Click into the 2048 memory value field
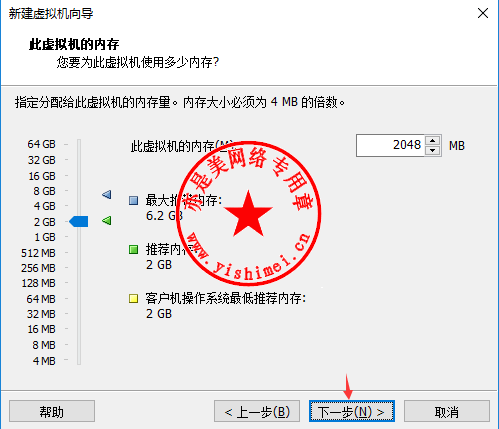The height and width of the screenshot is (429, 499). click(x=390, y=145)
